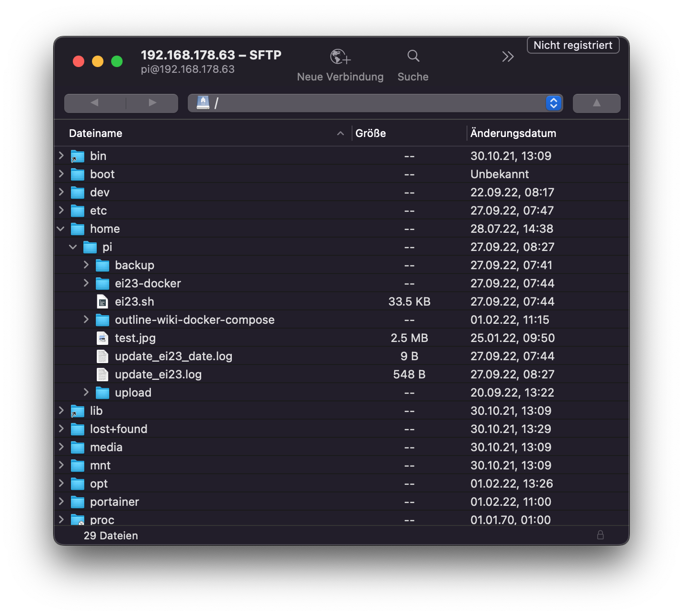683x616 pixels.
Task: Select the update_ei23.log file row
Action: click(x=158, y=375)
